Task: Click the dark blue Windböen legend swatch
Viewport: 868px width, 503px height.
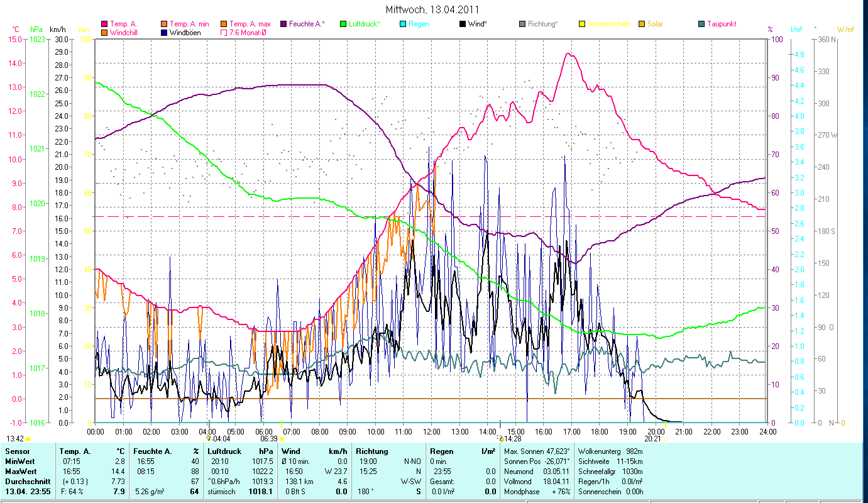Action: tap(164, 33)
